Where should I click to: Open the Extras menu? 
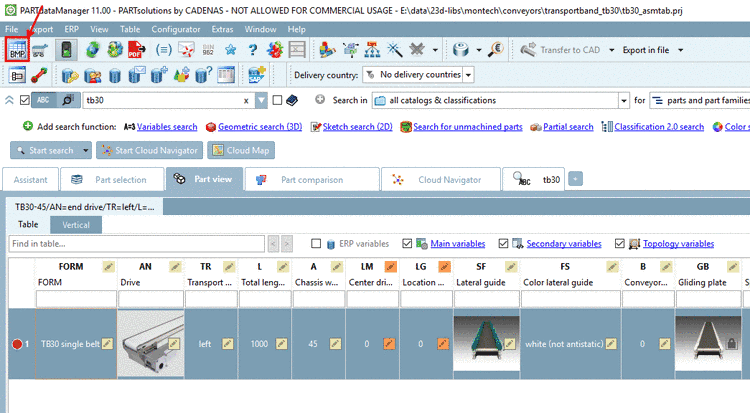pos(222,29)
